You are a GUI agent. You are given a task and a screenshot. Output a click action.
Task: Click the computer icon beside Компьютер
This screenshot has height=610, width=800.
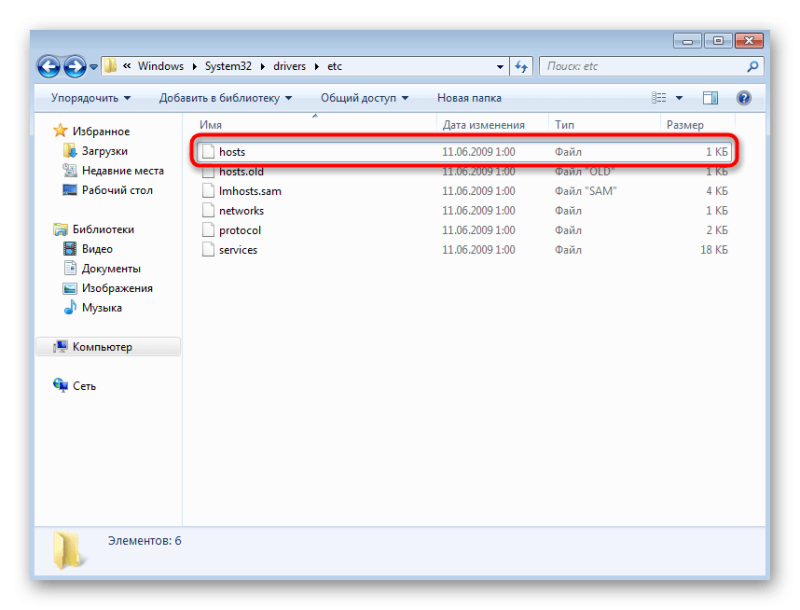tap(60, 347)
